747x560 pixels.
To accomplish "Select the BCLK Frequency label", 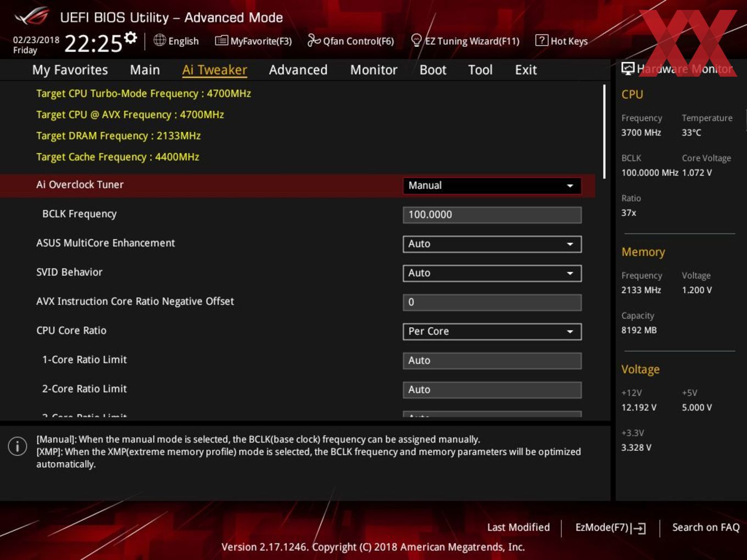I will (x=79, y=214).
